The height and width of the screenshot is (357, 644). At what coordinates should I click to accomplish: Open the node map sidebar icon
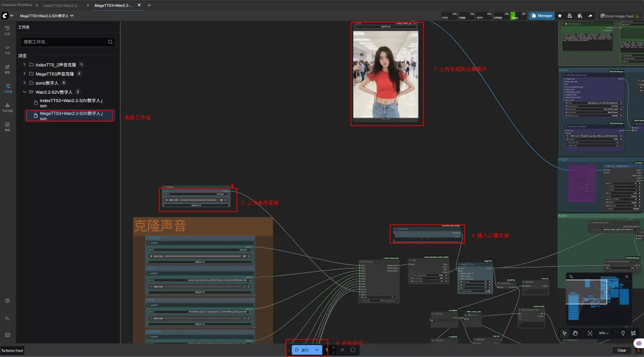pos(7,107)
